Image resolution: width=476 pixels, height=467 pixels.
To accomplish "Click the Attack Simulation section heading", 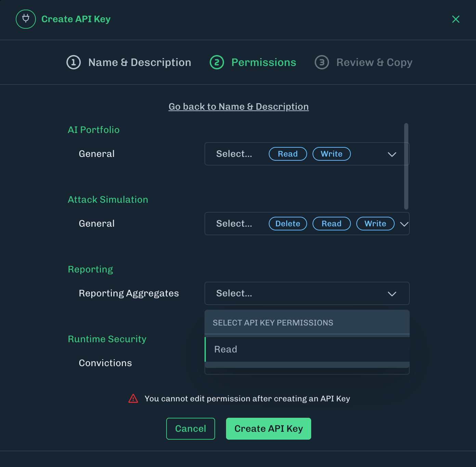I will click(x=108, y=200).
